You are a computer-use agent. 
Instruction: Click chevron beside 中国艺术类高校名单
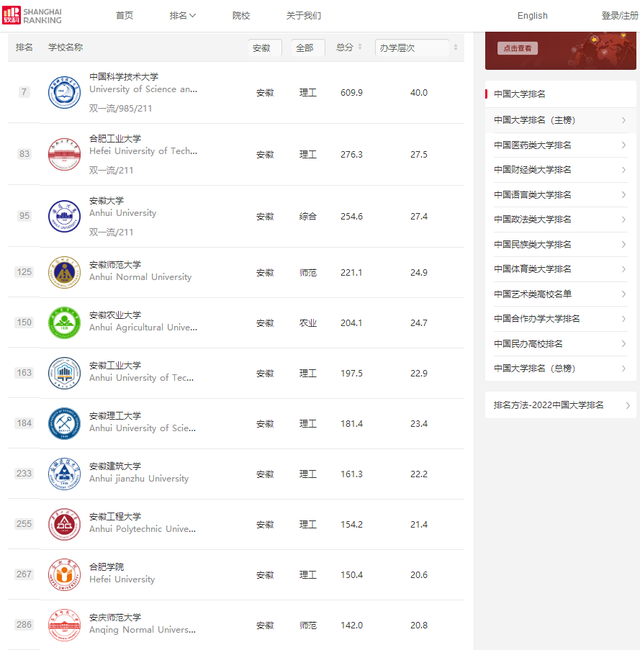(624, 294)
